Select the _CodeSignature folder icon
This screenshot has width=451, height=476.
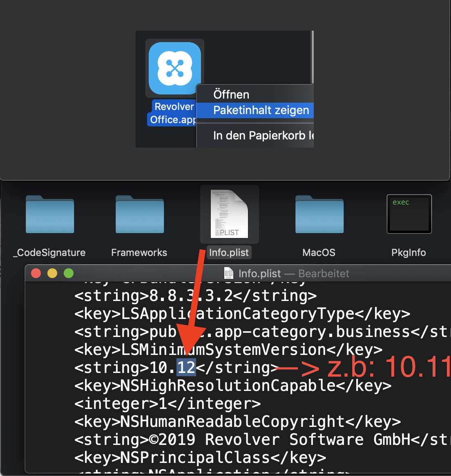pos(49,214)
